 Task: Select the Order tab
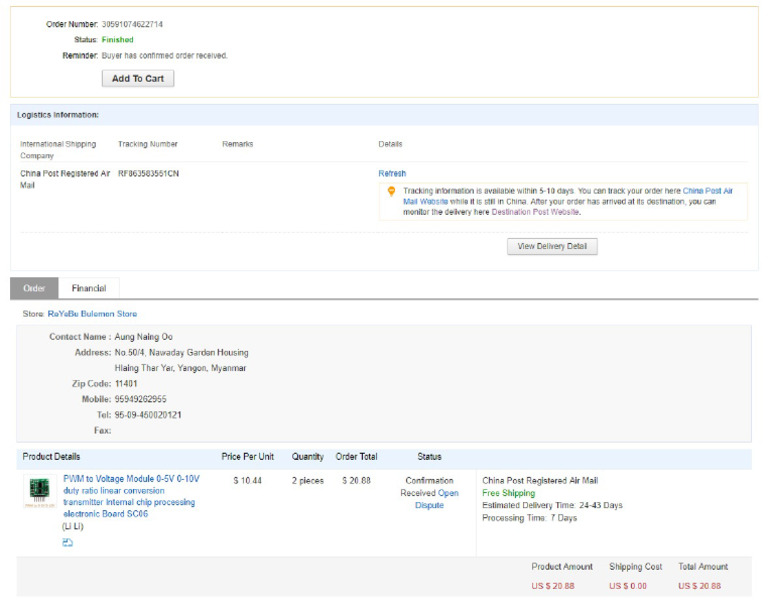[x=34, y=288]
